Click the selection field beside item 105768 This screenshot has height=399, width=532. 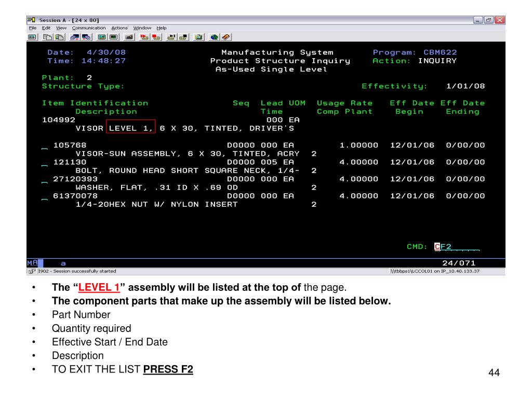coord(45,146)
